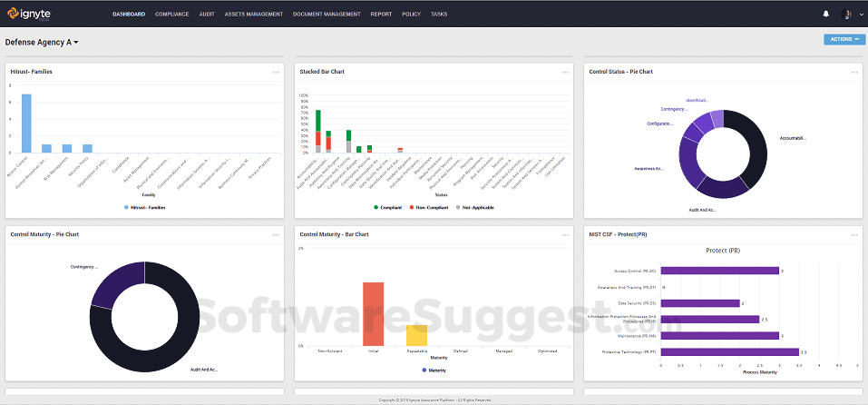Viewport: 868px width, 405px height.
Task: Open options menu on Hitrust- Families card
Action: coord(276,72)
